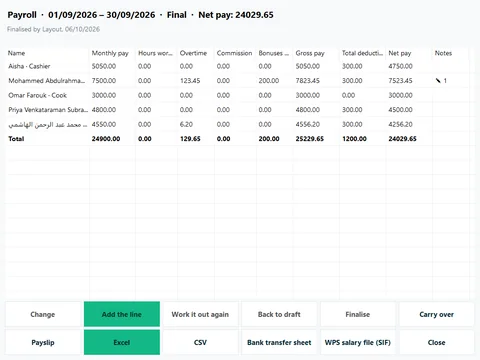Revert payroll with Back to draft
The width and height of the screenshot is (480, 360).
[279, 314]
